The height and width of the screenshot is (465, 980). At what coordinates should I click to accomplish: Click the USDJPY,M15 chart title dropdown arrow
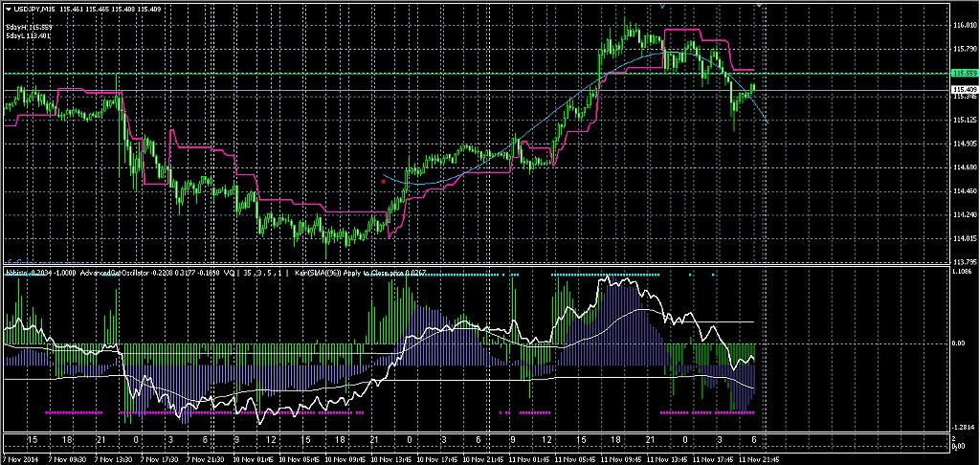(8, 8)
